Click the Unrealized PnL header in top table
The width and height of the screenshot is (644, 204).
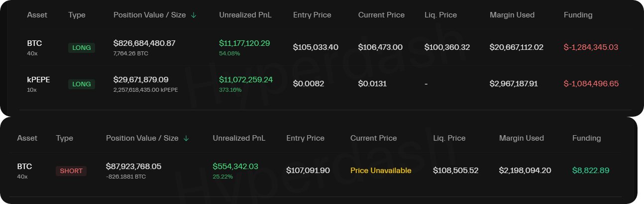245,15
